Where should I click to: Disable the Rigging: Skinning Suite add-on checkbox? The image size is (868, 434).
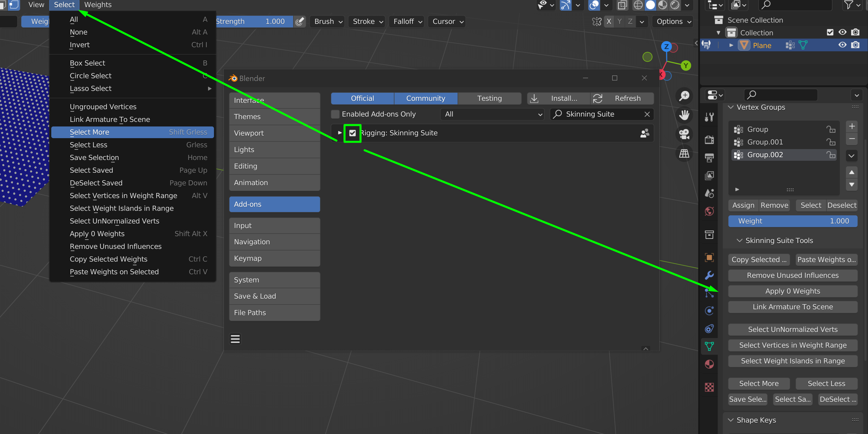coord(353,133)
